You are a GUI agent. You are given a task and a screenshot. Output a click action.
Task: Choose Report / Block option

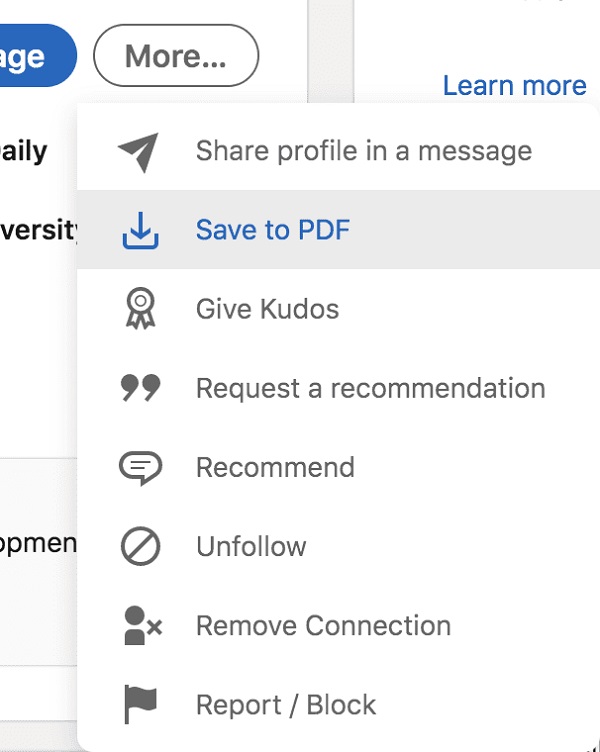point(286,704)
